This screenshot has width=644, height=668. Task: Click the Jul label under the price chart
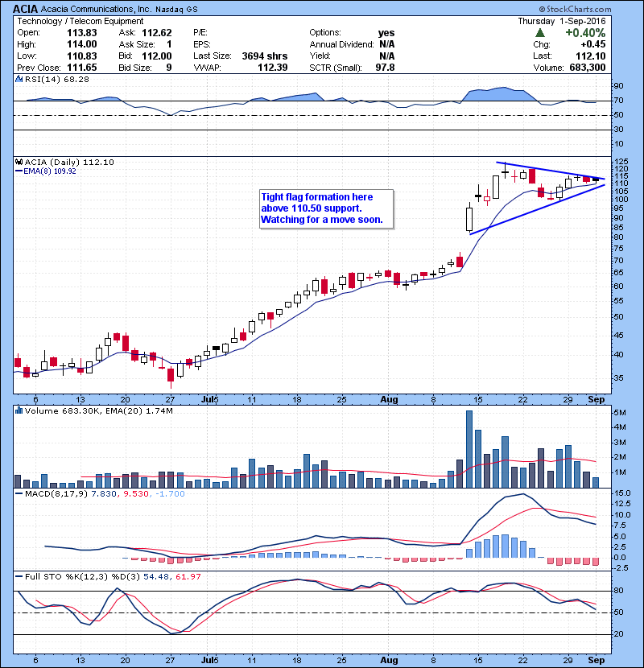tap(207, 400)
